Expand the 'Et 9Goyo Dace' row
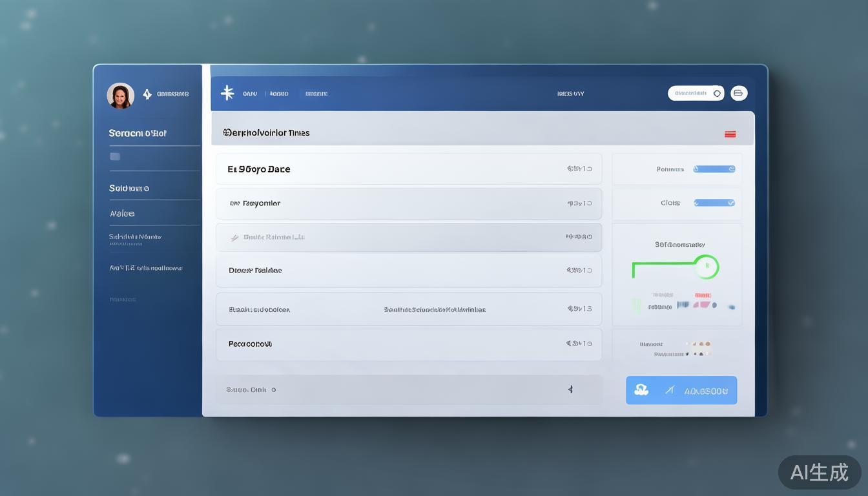 (408, 169)
